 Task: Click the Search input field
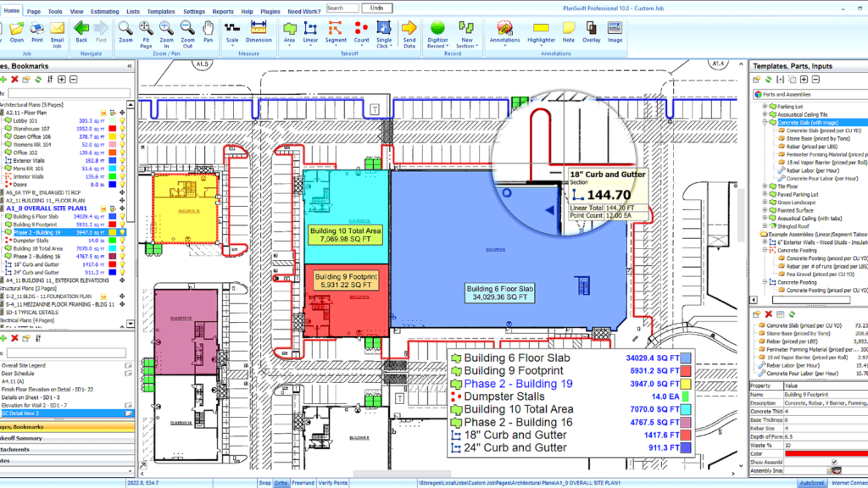[x=342, y=8]
